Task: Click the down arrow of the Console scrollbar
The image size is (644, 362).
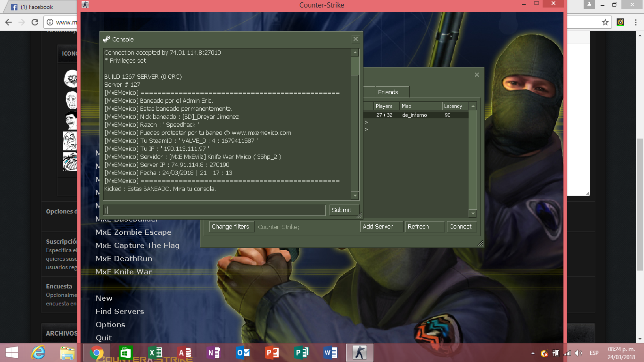Action: [x=355, y=196]
